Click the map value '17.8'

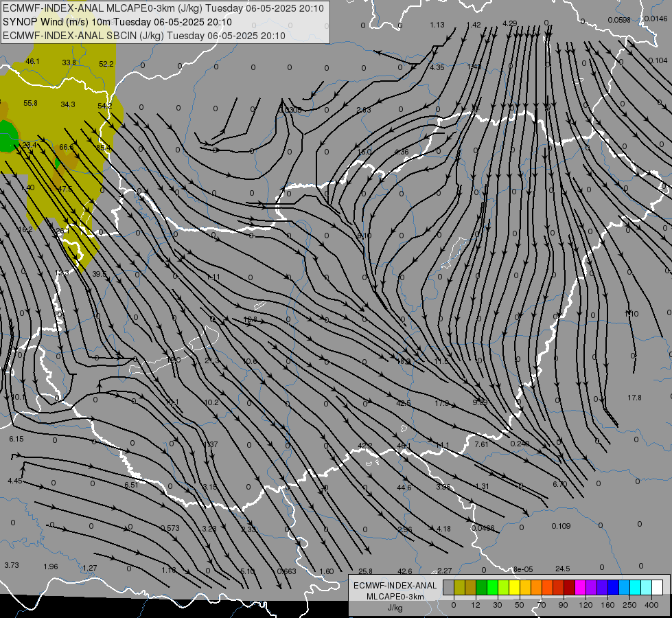click(x=635, y=398)
